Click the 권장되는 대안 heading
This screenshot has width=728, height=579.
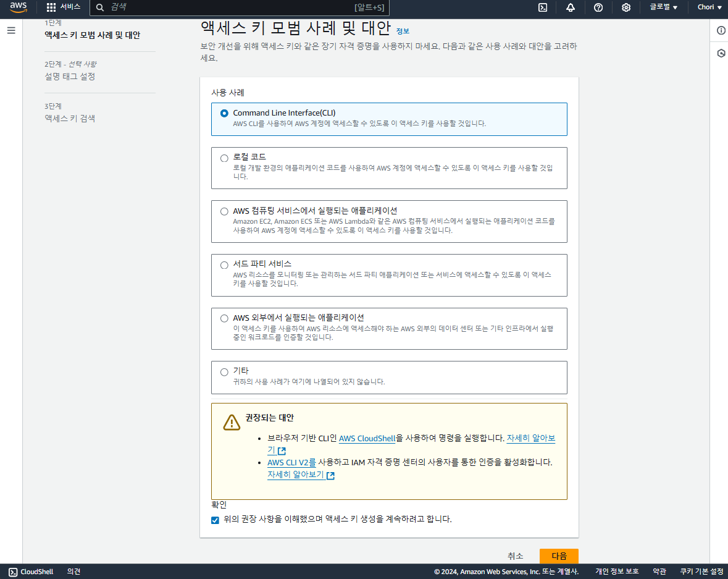tap(269, 418)
